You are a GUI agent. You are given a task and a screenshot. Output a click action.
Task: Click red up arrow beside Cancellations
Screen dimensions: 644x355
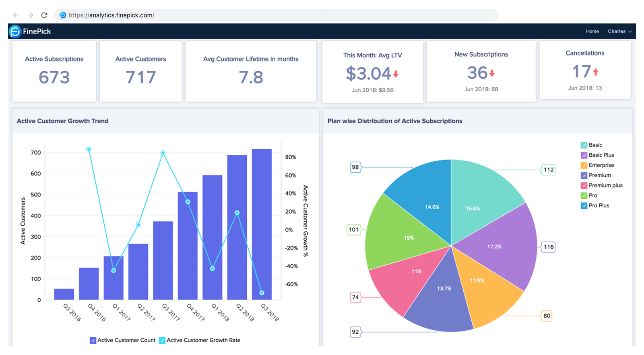click(596, 72)
